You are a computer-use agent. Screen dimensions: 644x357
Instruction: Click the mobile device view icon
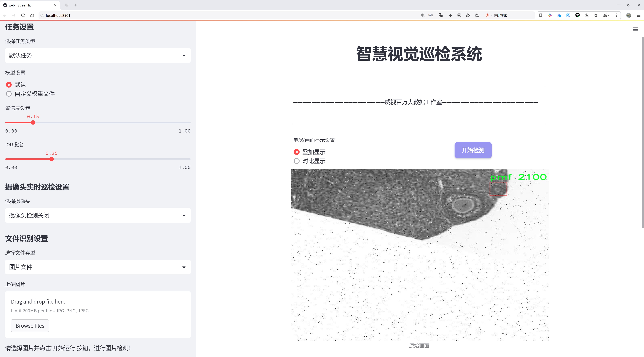pos(541,15)
